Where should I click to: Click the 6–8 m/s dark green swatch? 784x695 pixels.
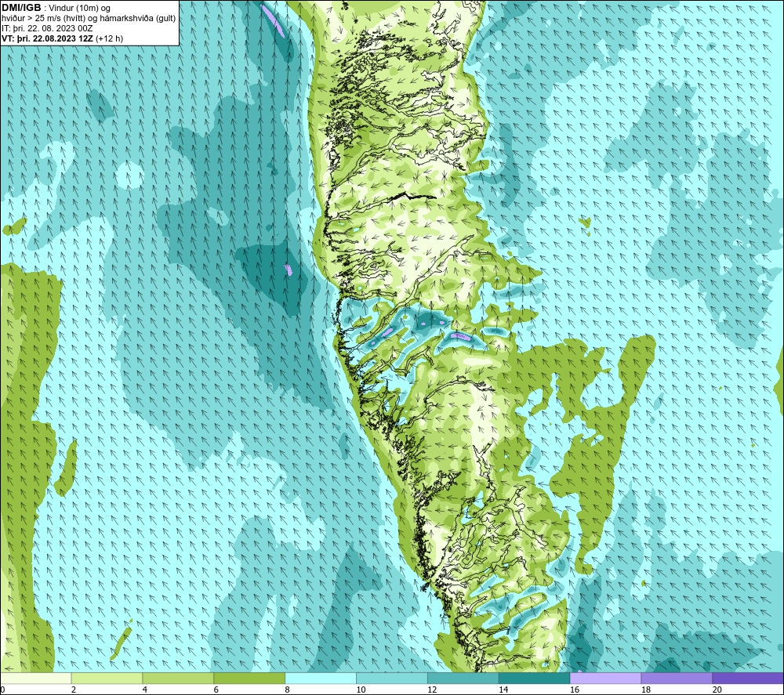coord(249,679)
